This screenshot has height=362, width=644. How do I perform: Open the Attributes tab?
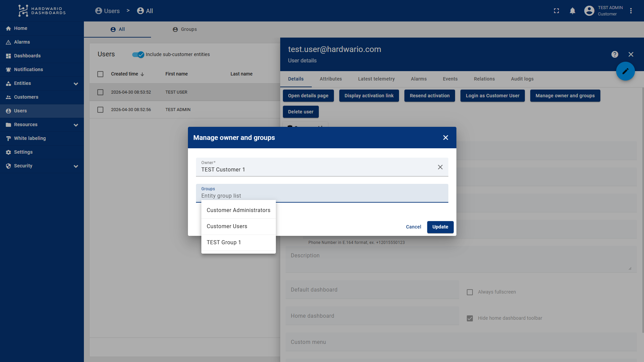coord(331,79)
